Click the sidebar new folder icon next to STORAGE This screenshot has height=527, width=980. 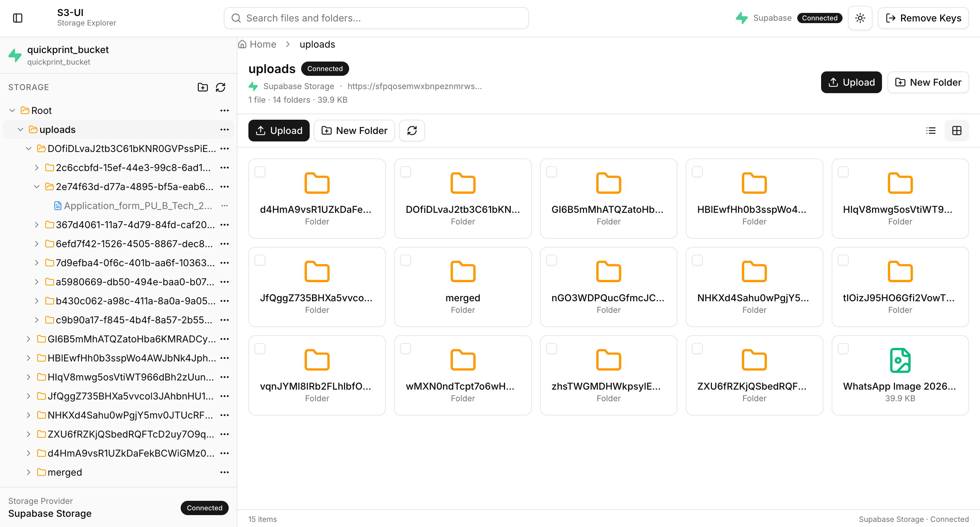point(203,87)
